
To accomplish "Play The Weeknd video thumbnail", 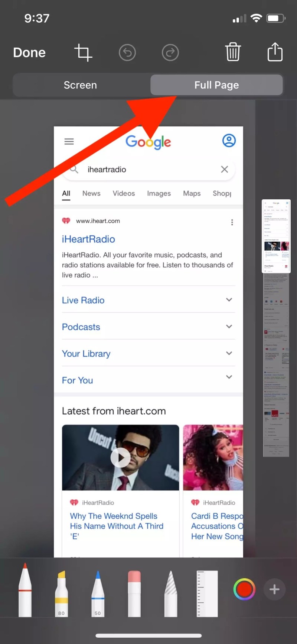I will [x=121, y=458].
